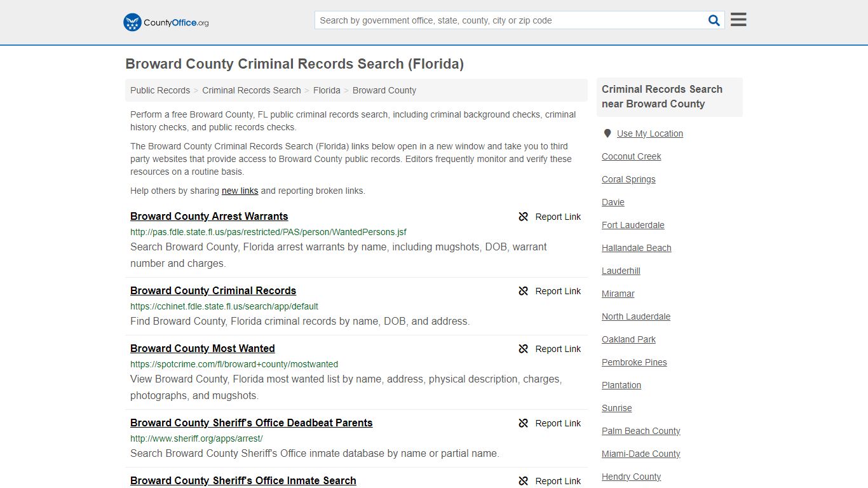The width and height of the screenshot is (868, 488).
Task: Click broken-link icon for Deadbeat Parents
Action: tap(524, 423)
